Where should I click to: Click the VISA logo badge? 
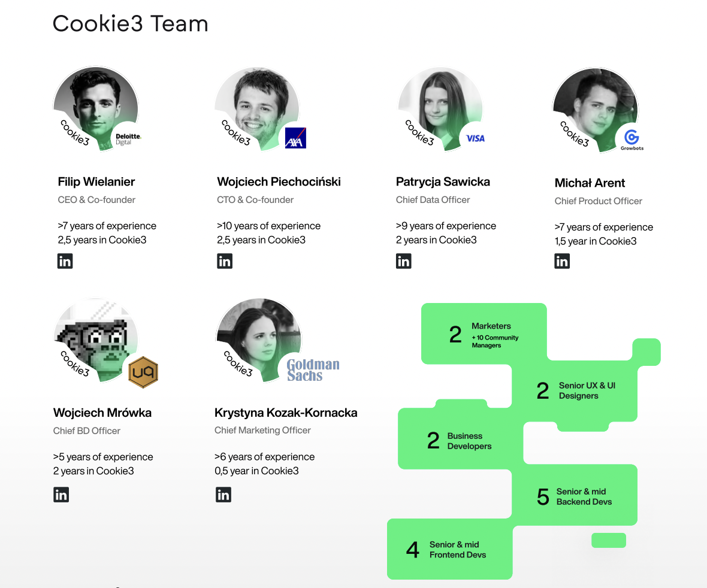point(475,138)
